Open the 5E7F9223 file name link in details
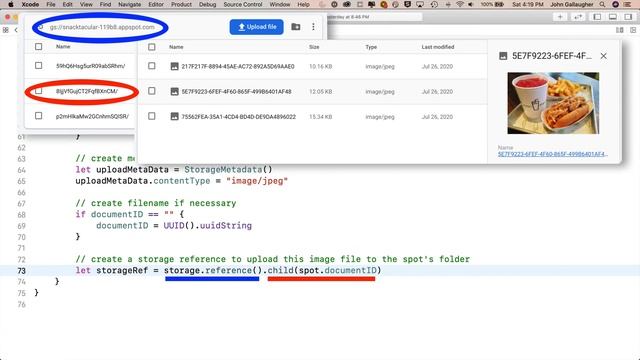 click(x=552, y=154)
